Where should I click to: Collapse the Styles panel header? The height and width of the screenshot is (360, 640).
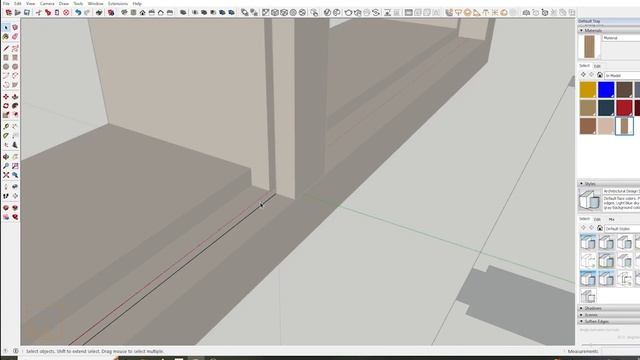pyautogui.click(x=609, y=184)
